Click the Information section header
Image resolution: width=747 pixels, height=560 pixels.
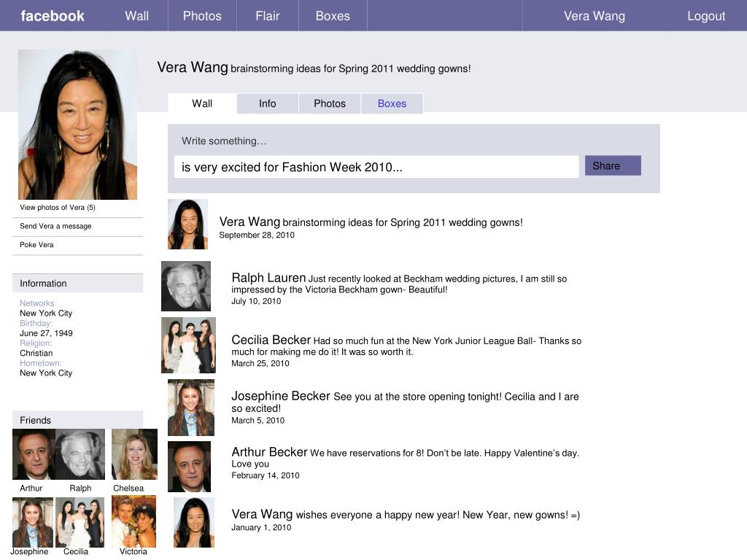pyautogui.click(x=77, y=283)
